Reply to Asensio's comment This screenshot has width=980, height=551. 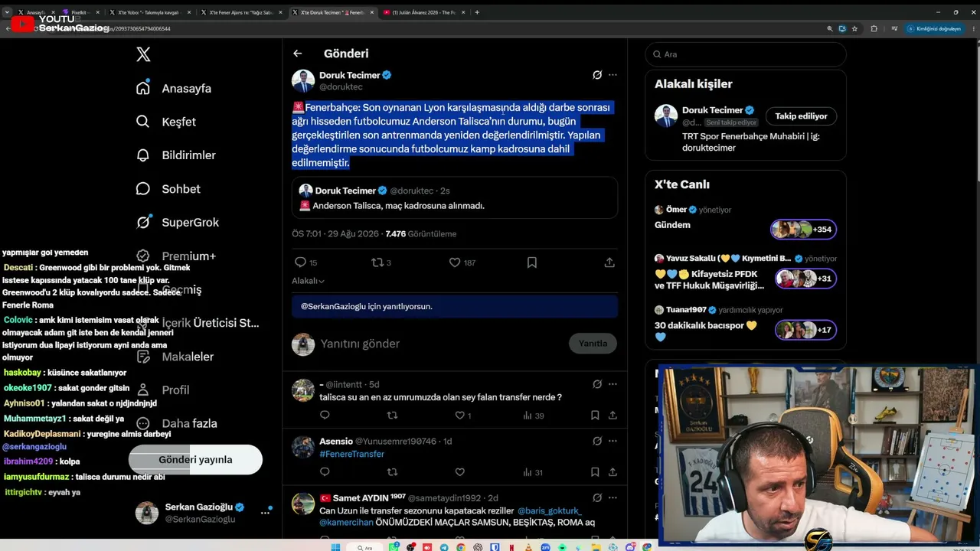[x=325, y=472]
